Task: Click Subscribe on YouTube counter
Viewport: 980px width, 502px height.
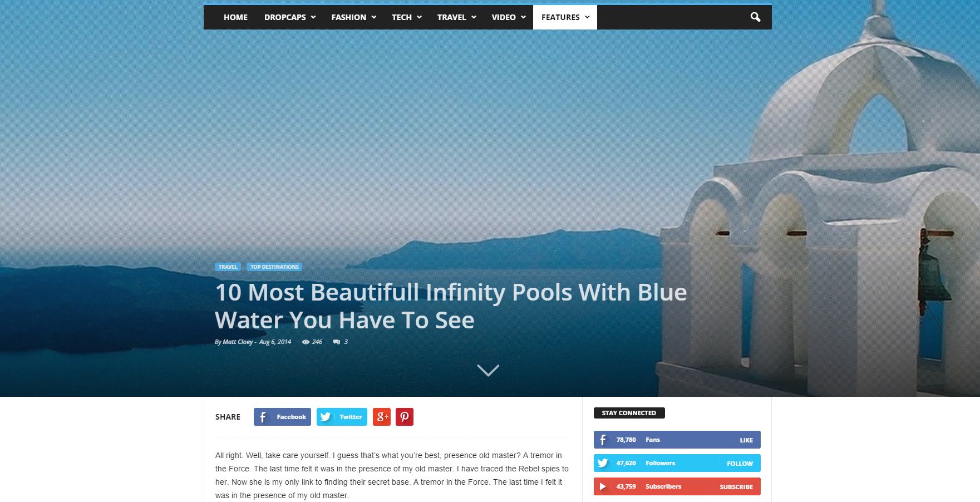Action: (736, 486)
